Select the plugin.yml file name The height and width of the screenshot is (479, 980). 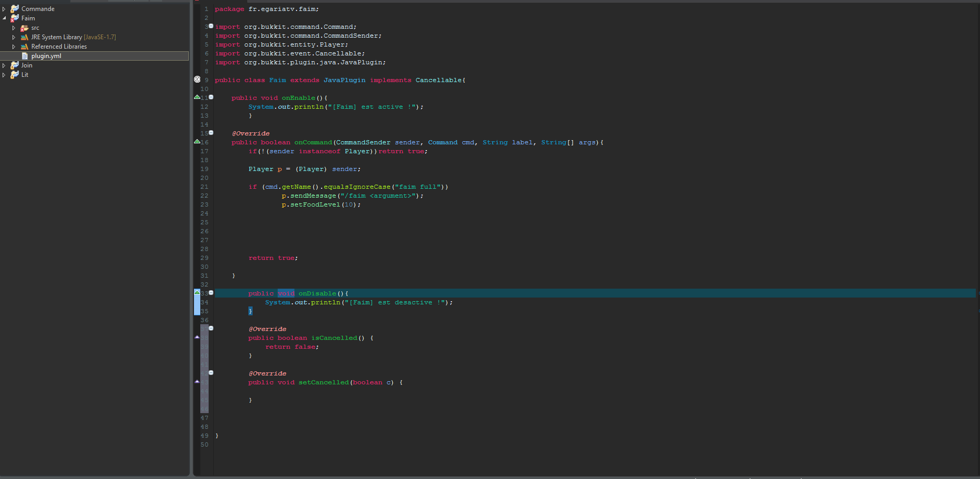46,56
